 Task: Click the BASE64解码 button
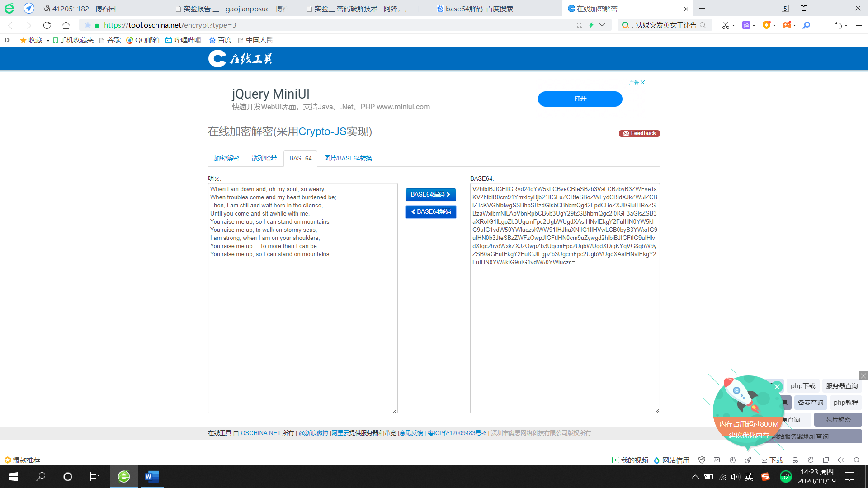tap(430, 212)
